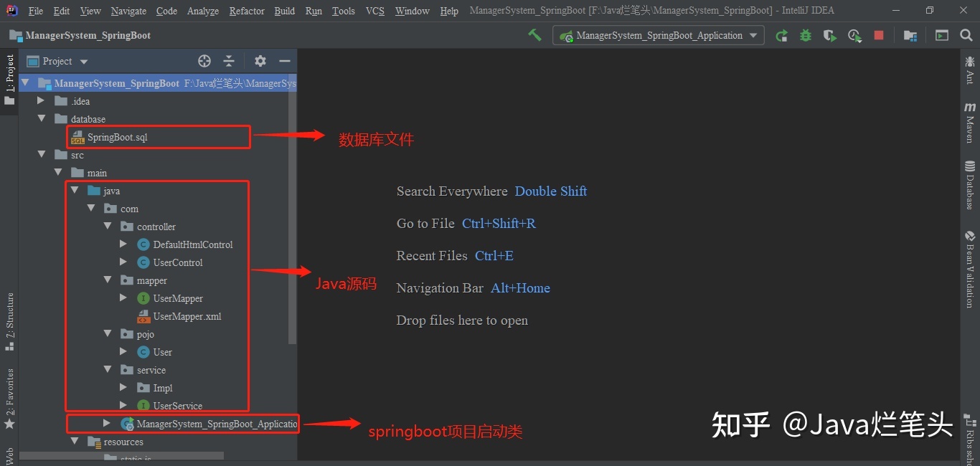Open the Run Anything terminal-style icon

[942, 35]
